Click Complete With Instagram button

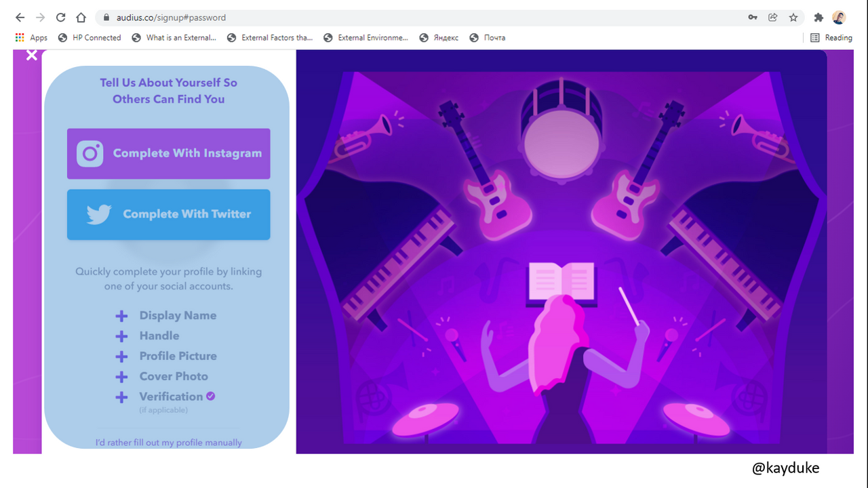168,154
